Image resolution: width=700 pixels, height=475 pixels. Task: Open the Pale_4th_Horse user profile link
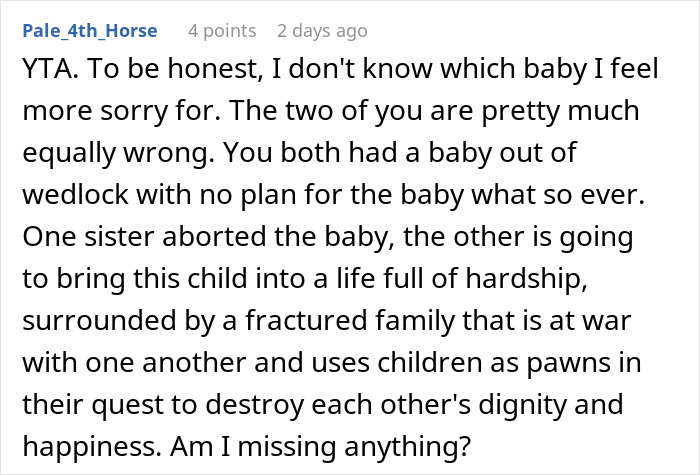89,31
